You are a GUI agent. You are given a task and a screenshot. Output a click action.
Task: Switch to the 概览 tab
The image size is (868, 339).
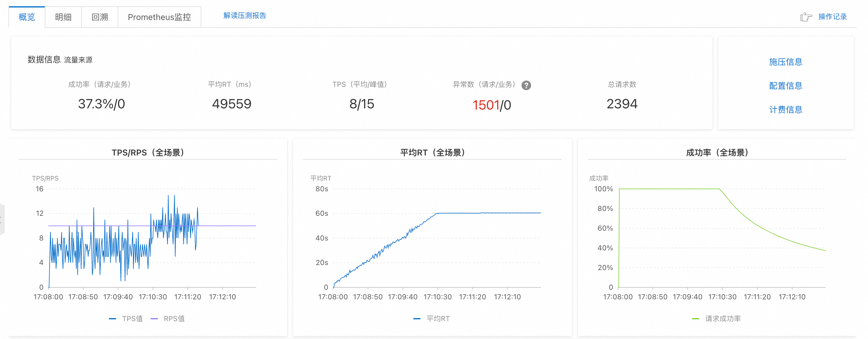tap(27, 17)
